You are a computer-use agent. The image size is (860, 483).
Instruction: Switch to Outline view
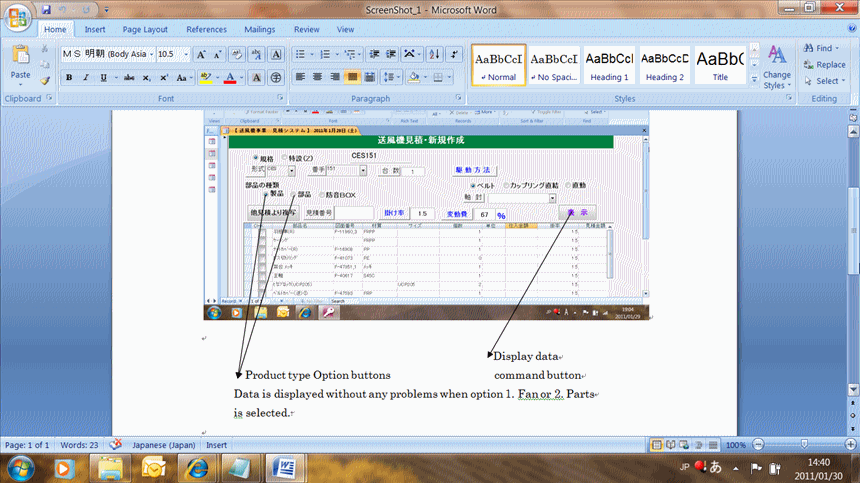(x=699, y=445)
